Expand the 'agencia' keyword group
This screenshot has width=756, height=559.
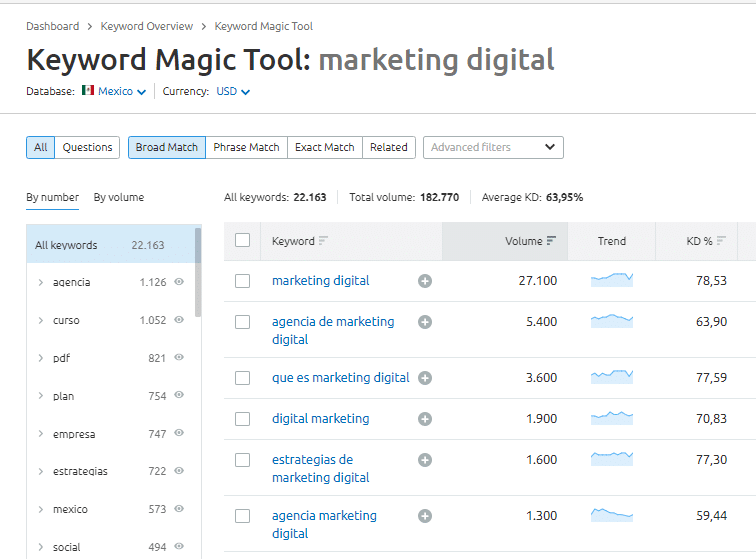tap(40, 282)
